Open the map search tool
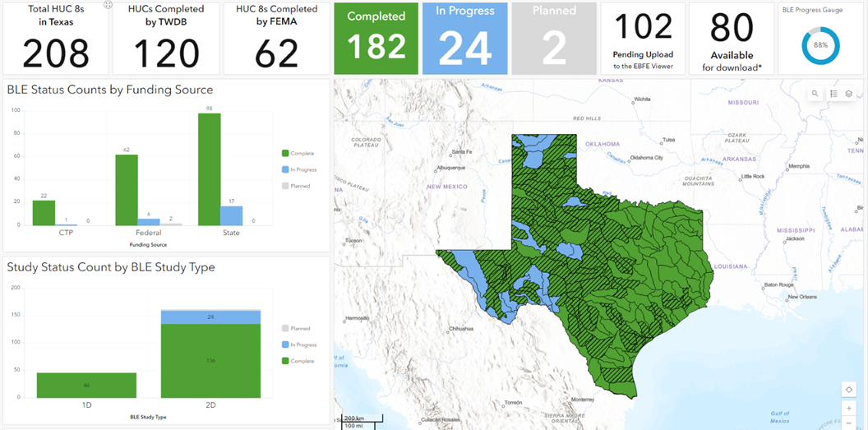The image size is (868, 430). 815,94
